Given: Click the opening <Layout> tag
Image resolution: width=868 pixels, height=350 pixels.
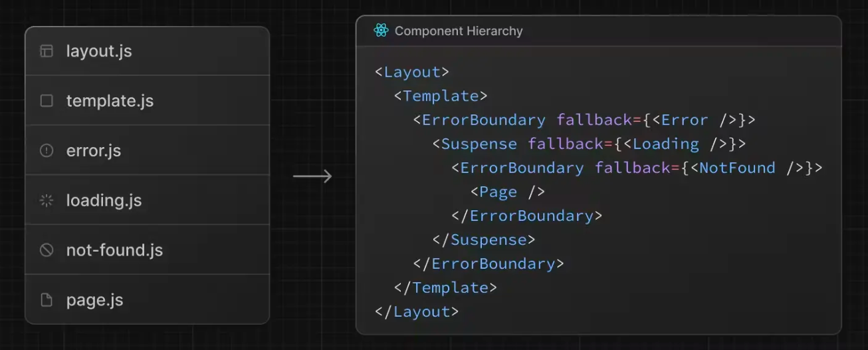Looking at the screenshot, I should [412, 72].
